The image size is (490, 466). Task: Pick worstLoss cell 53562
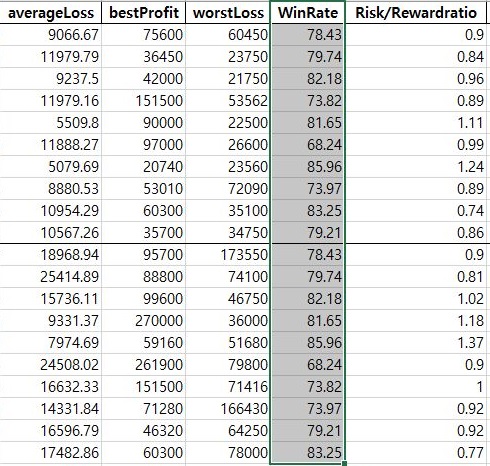227,101
